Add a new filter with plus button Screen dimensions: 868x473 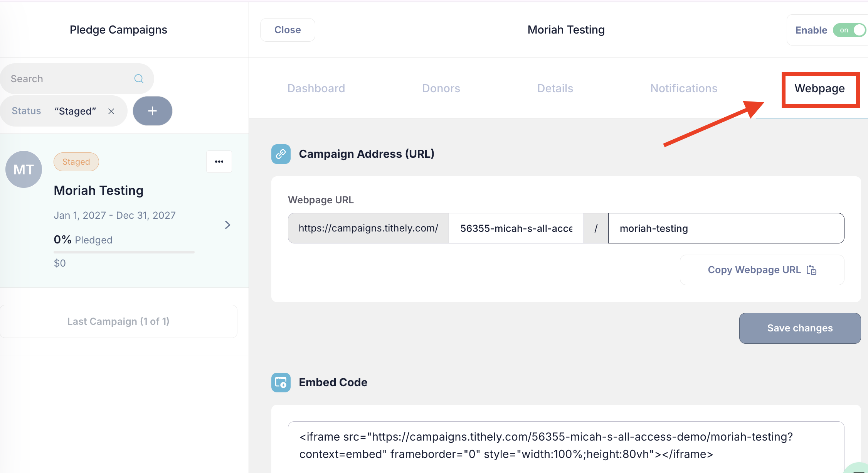pyautogui.click(x=153, y=111)
